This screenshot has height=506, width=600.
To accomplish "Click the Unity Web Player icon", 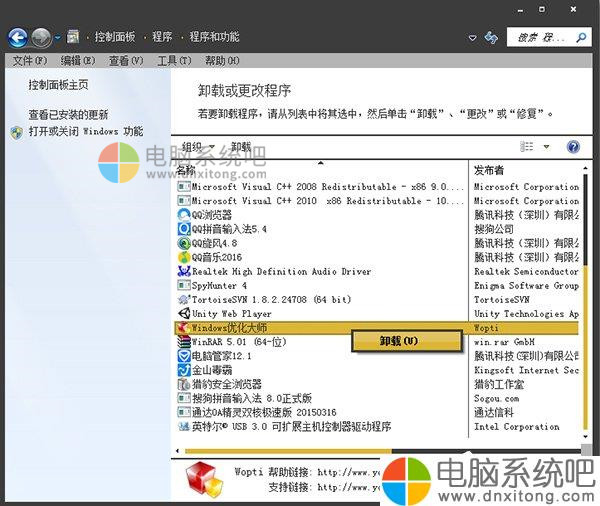I will 184,313.
